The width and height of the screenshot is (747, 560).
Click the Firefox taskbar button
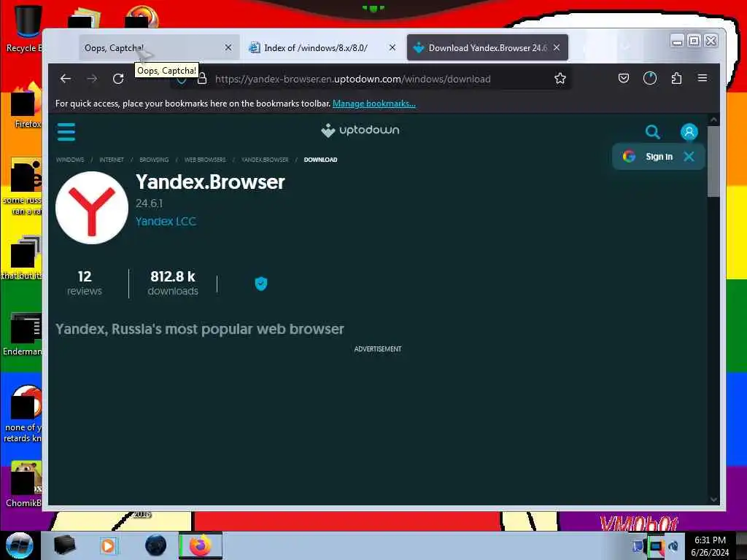click(x=201, y=545)
